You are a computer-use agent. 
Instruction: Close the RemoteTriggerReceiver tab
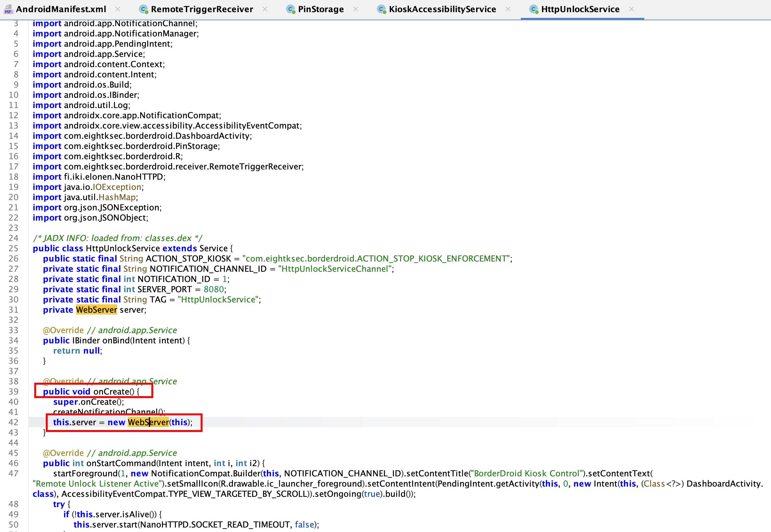[x=265, y=9]
